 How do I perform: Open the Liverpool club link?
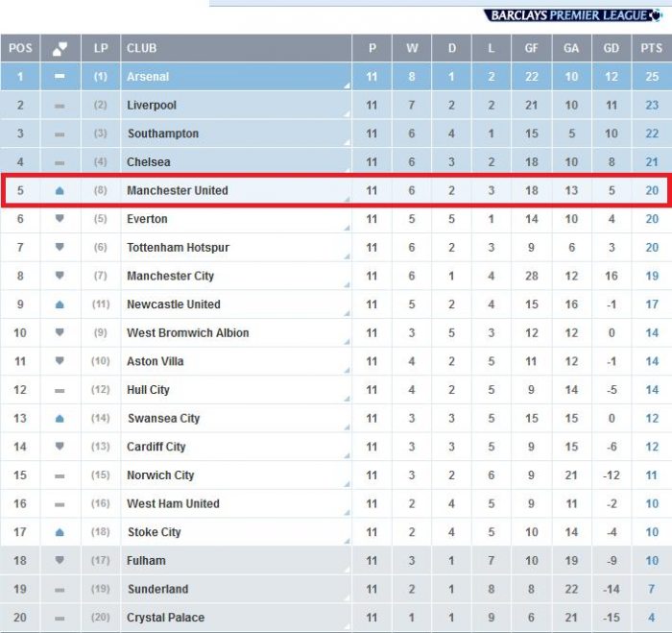click(x=152, y=105)
